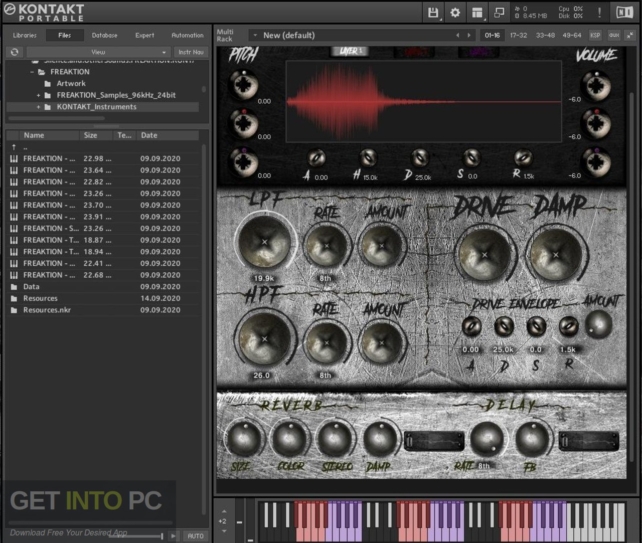Screen dimensions: 642x543
Task: Select rack page 01-16
Action: (492, 36)
